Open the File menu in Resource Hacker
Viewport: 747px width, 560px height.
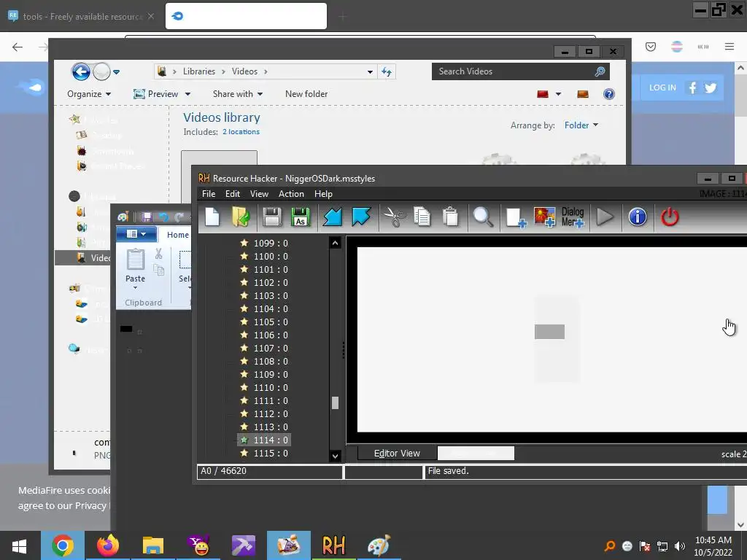(x=209, y=194)
